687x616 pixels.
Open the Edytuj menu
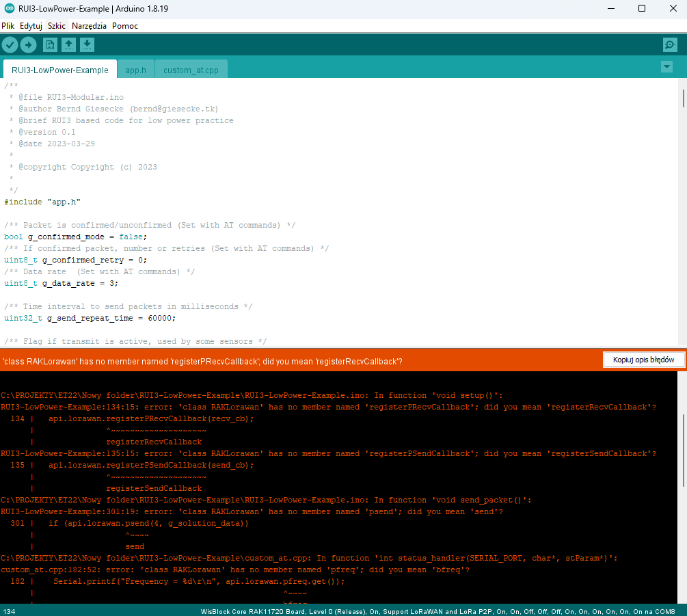click(x=31, y=26)
